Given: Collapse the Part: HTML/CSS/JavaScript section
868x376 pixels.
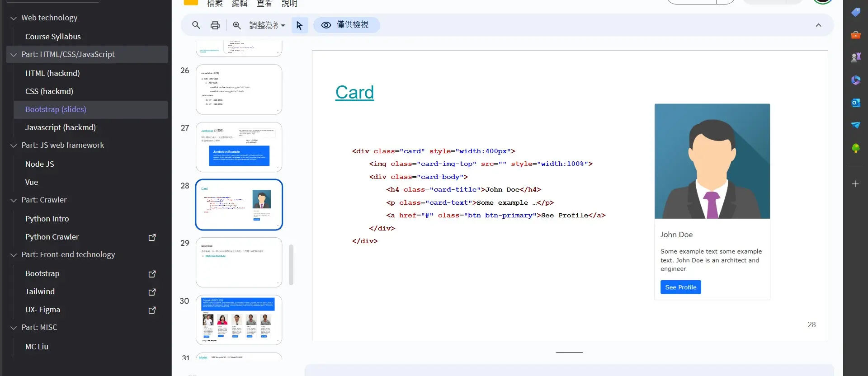Looking at the screenshot, I should point(14,55).
